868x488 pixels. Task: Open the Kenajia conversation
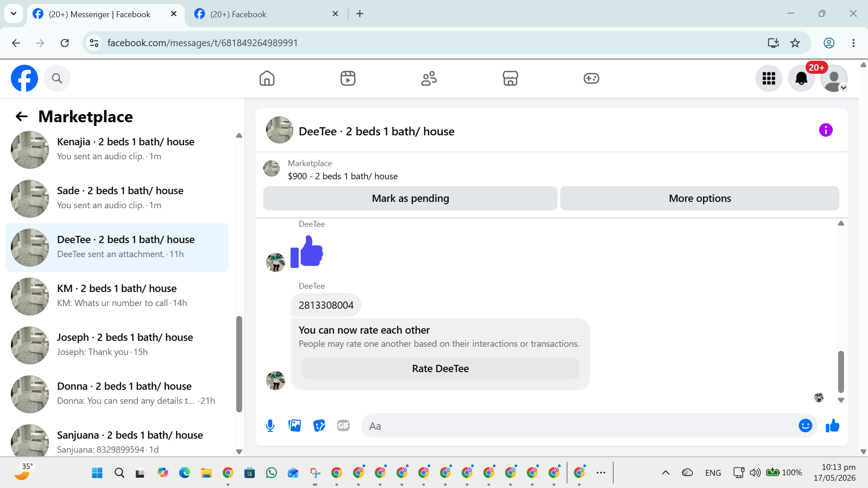coord(117,150)
